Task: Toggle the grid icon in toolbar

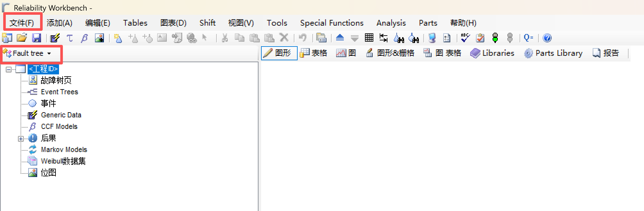Action: pos(369,38)
